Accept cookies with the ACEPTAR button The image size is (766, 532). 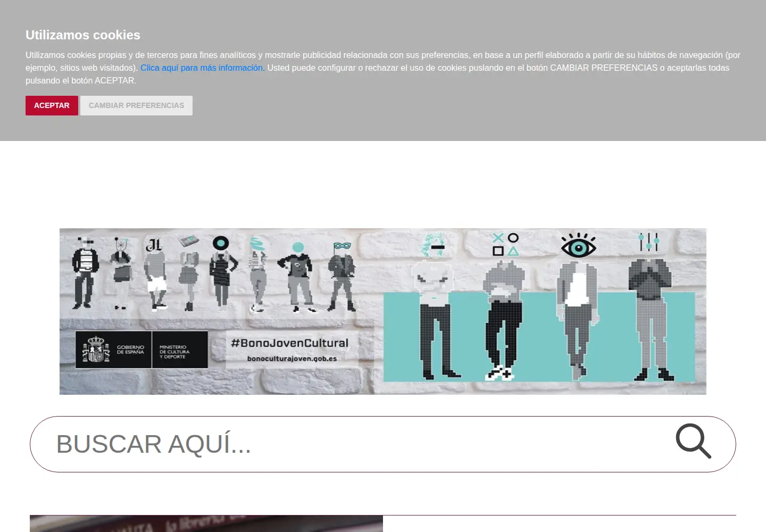click(x=52, y=105)
